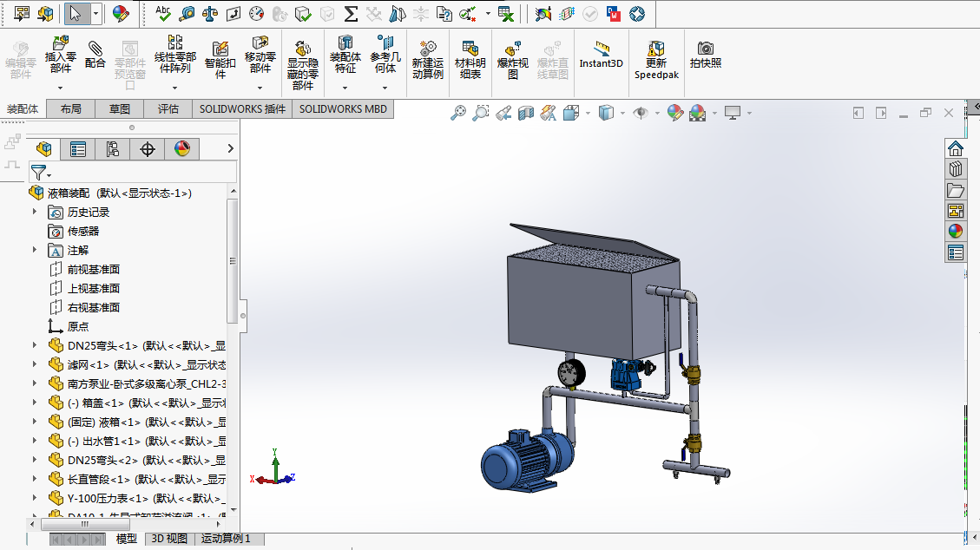The width and height of the screenshot is (980, 550).
Task: Select the 3D 视图 bottom tab
Action: [x=169, y=539]
